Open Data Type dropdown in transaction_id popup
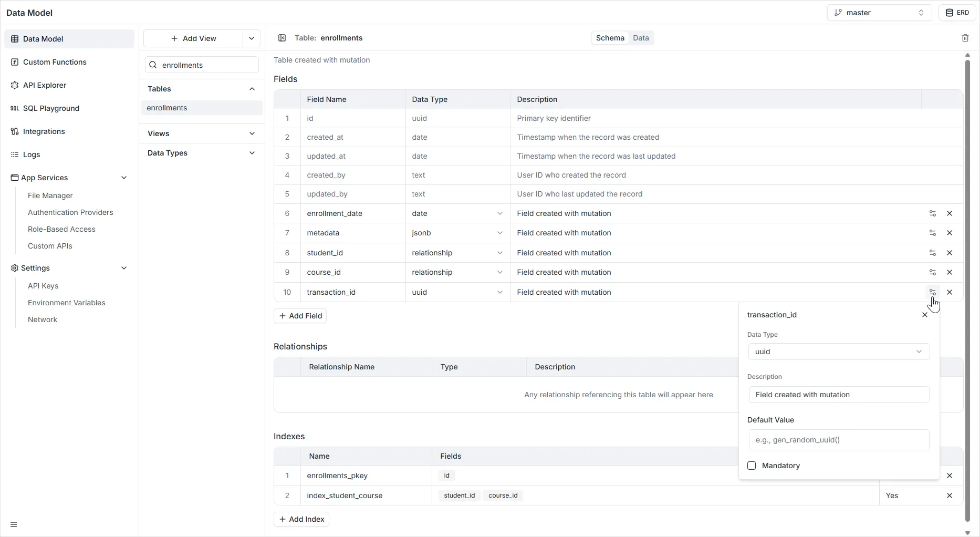Image resolution: width=980 pixels, height=537 pixels. (x=839, y=352)
